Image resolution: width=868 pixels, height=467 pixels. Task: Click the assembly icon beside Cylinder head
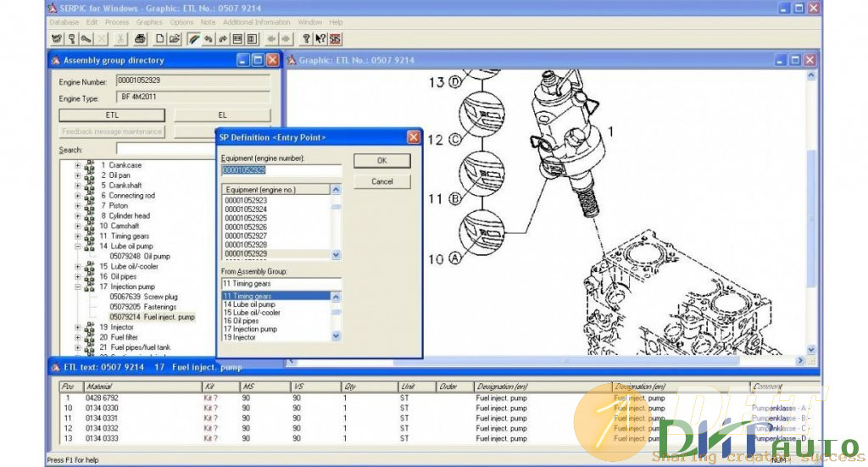[90, 216]
